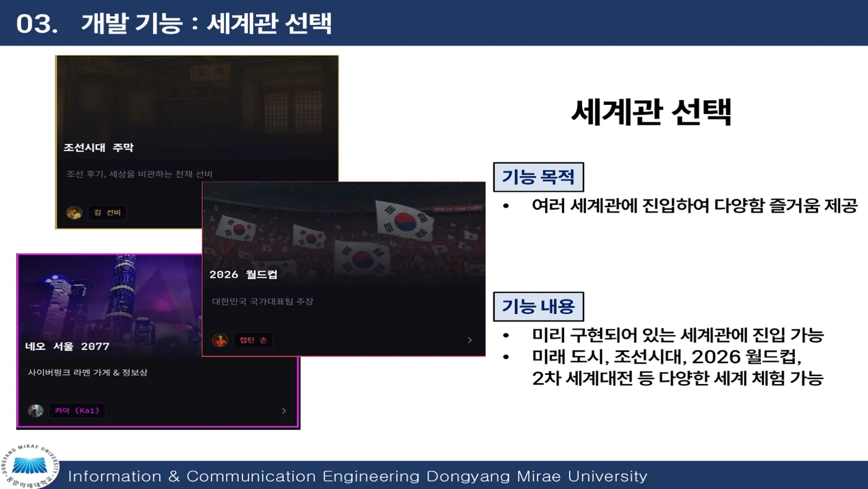Click bullet 여러 세계관에 진입하여 다양함 즐거움 제공

[694, 206]
